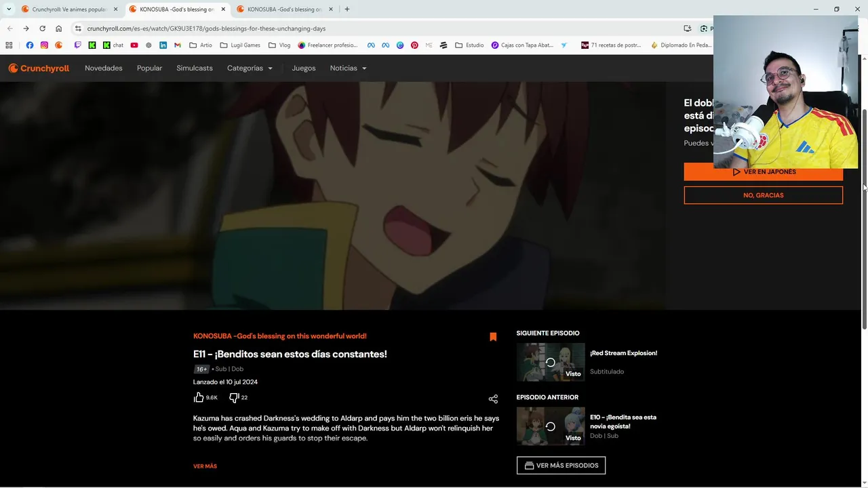Viewport: 868px width, 488px height.
Task: Open Novedades in the navigation bar
Action: coord(104,68)
